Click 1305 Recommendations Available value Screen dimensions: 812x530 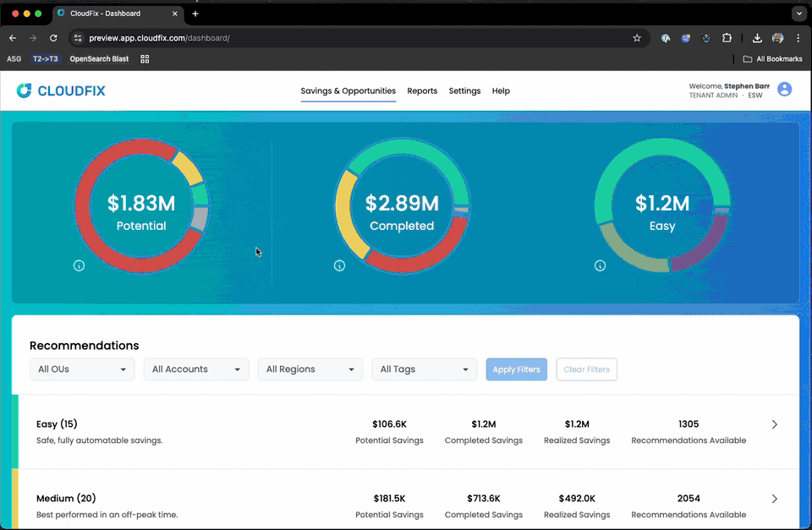tap(689, 423)
